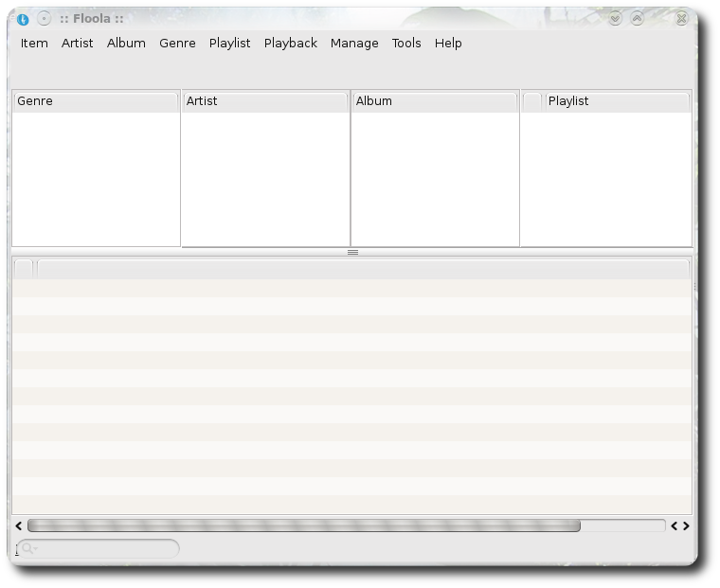
Task: Open the Artist menu
Action: click(77, 44)
